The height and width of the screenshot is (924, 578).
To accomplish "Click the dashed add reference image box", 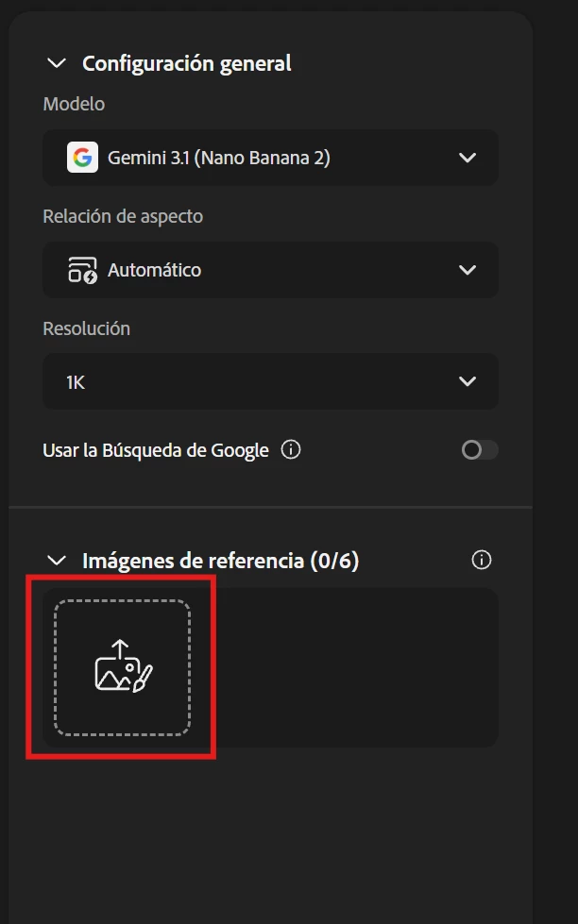I will (122, 667).
